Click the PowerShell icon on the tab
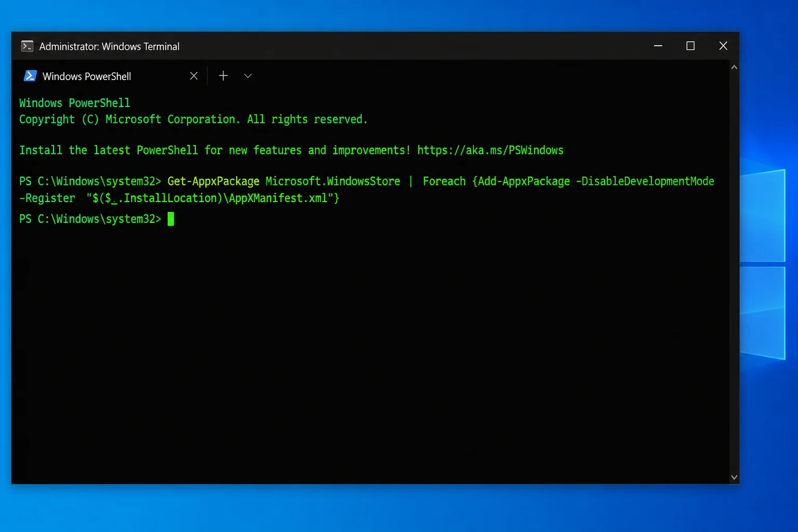Viewport: 798px width, 532px height. pyautogui.click(x=30, y=76)
